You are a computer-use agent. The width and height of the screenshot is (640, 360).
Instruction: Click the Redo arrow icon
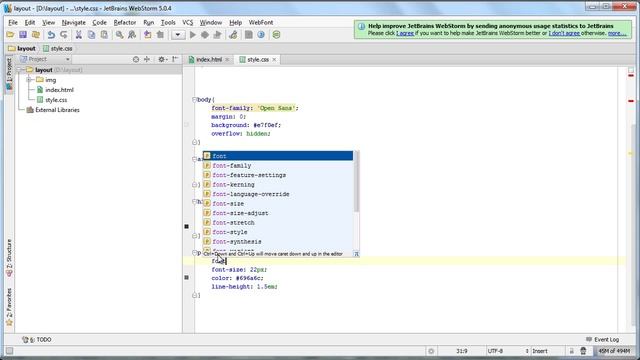pyautogui.click(x=64, y=35)
